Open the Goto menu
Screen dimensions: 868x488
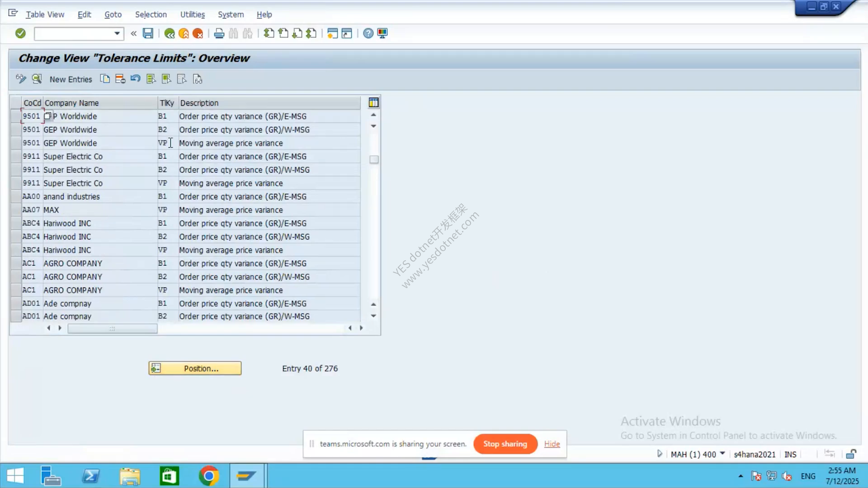113,14
